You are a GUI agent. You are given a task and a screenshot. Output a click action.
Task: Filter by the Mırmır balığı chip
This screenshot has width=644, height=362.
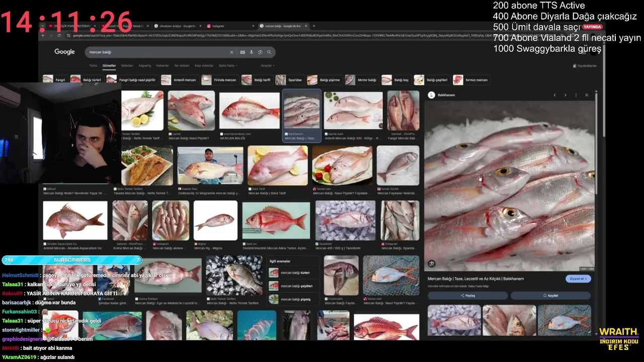point(361,80)
